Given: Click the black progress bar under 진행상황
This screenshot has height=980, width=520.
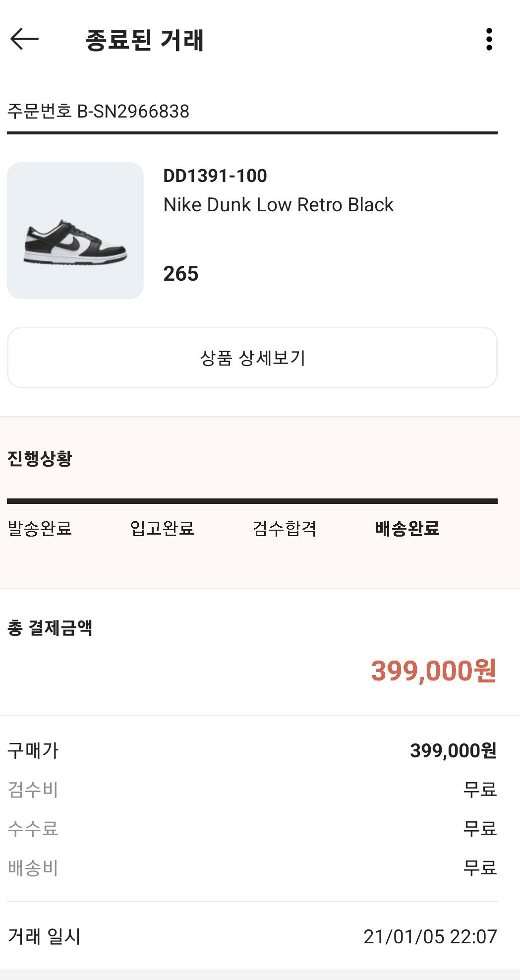Looking at the screenshot, I should (x=252, y=501).
